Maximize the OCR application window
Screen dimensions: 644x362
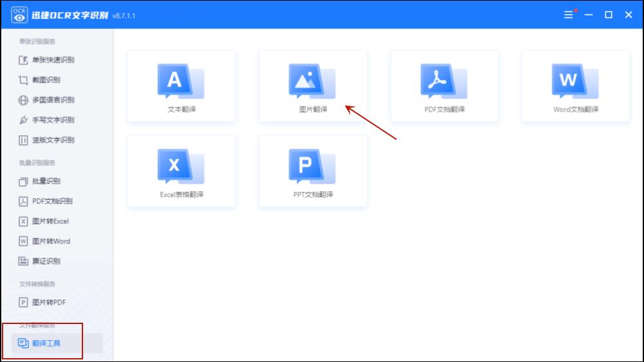pos(609,15)
